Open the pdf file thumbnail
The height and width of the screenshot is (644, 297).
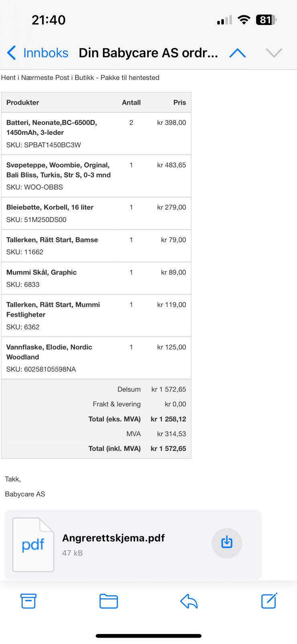33,545
